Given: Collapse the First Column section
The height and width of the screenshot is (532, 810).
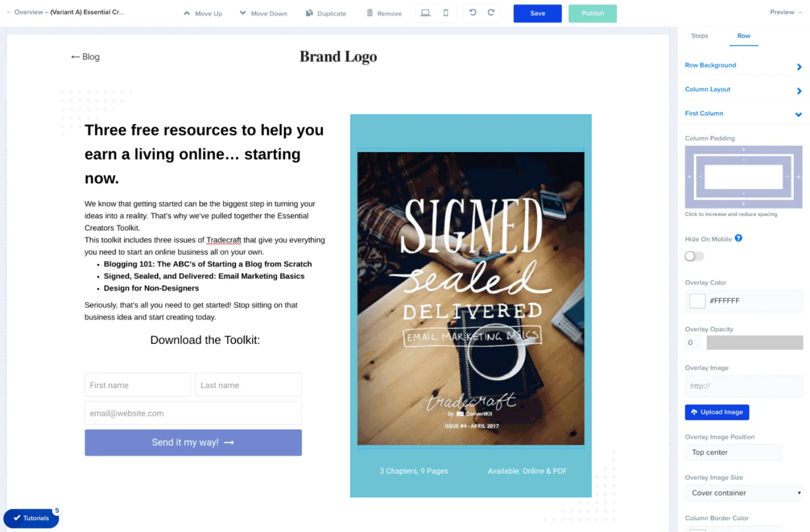Looking at the screenshot, I should 743,114.
